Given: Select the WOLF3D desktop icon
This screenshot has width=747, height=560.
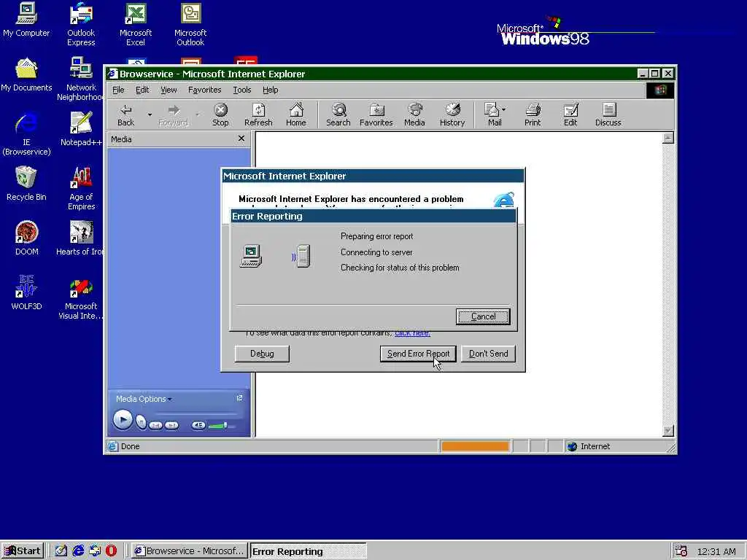Looking at the screenshot, I should coord(26,293).
